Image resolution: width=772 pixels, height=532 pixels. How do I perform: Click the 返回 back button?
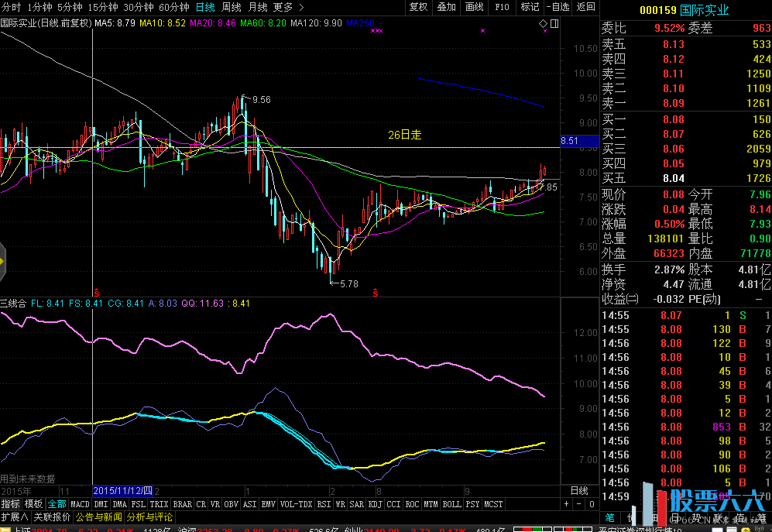tap(586, 7)
